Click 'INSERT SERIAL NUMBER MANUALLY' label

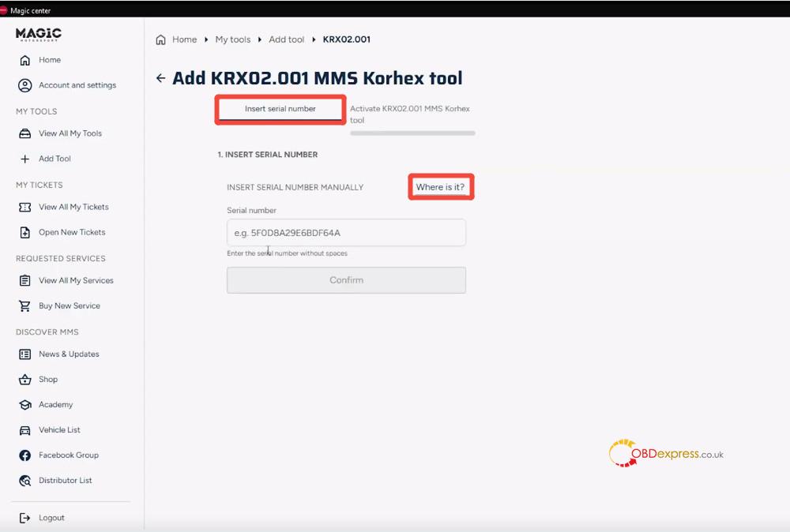tap(295, 187)
